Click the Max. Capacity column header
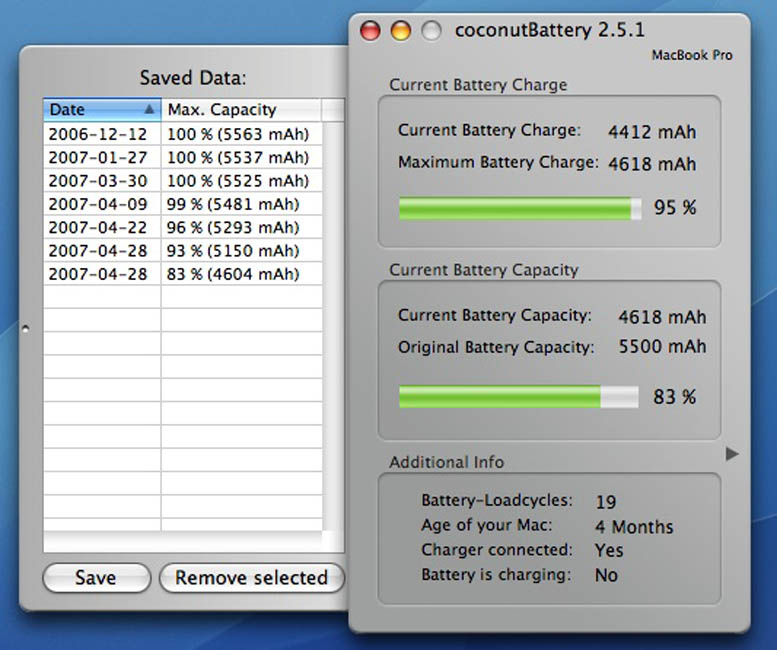Image resolution: width=777 pixels, height=650 pixels. click(x=241, y=109)
